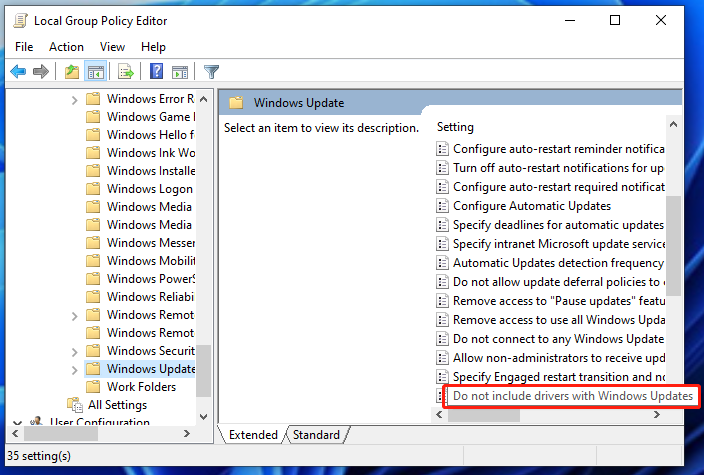This screenshot has height=475, width=704.
Task: Click the settings list vertical scrollbar thumb
Action: coord(673,246)
